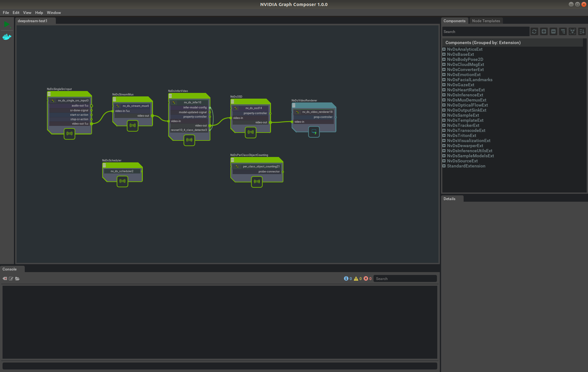Click the green Run graph play icon
The image size is (588, 372).
pyautogui.click(x=6, y=24)
